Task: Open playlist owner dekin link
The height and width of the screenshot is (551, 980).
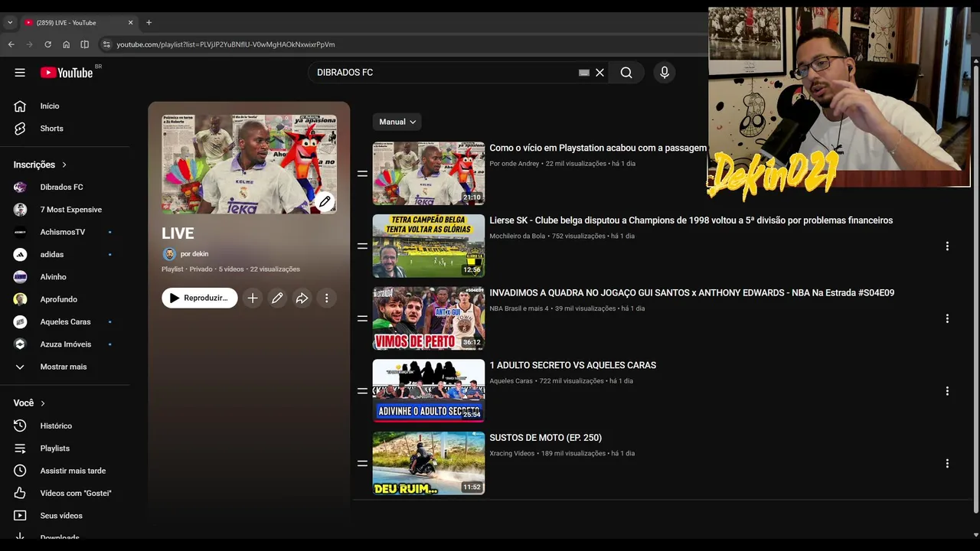Action: 194,254
